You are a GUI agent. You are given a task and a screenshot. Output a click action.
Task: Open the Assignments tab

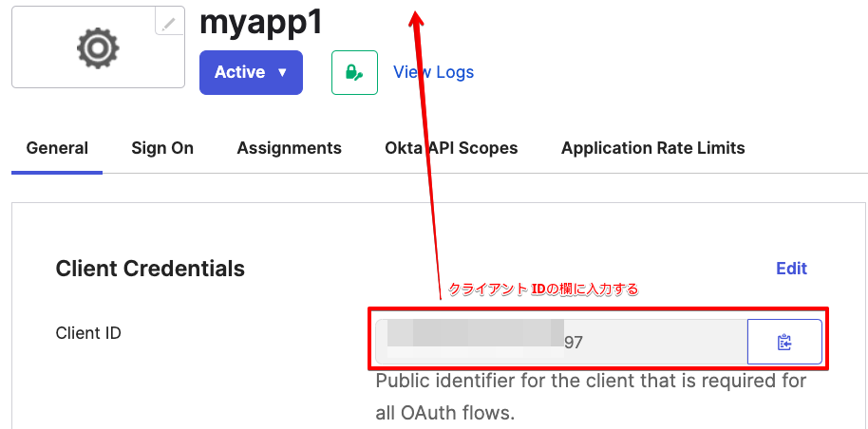click(289, 148)
